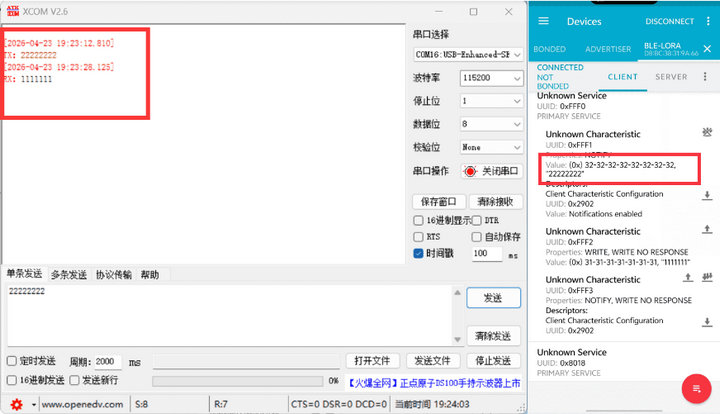This screenshot has width=720, height=414.
Task: Switch to the ADVERTISER tab
Action: coord(608,49)
